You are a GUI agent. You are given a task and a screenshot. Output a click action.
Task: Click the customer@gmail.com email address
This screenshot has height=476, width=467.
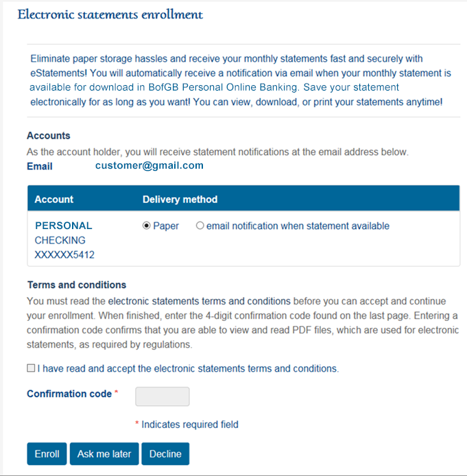coord(149,165)
